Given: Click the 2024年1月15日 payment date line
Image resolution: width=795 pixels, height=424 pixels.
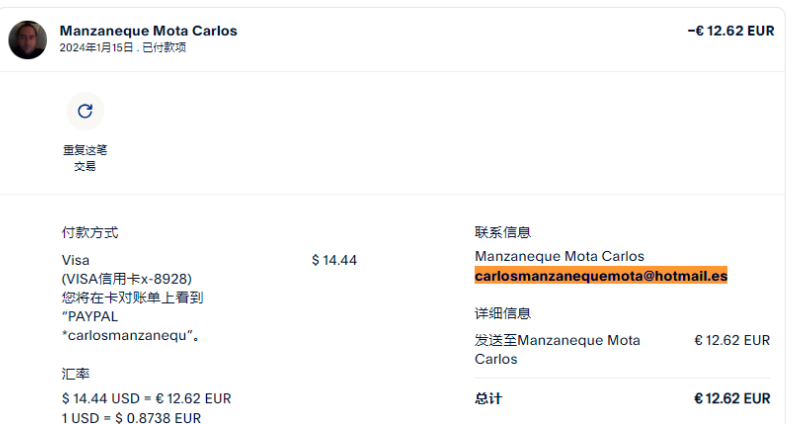Looking at the screenshot, I should coord(122,48).
